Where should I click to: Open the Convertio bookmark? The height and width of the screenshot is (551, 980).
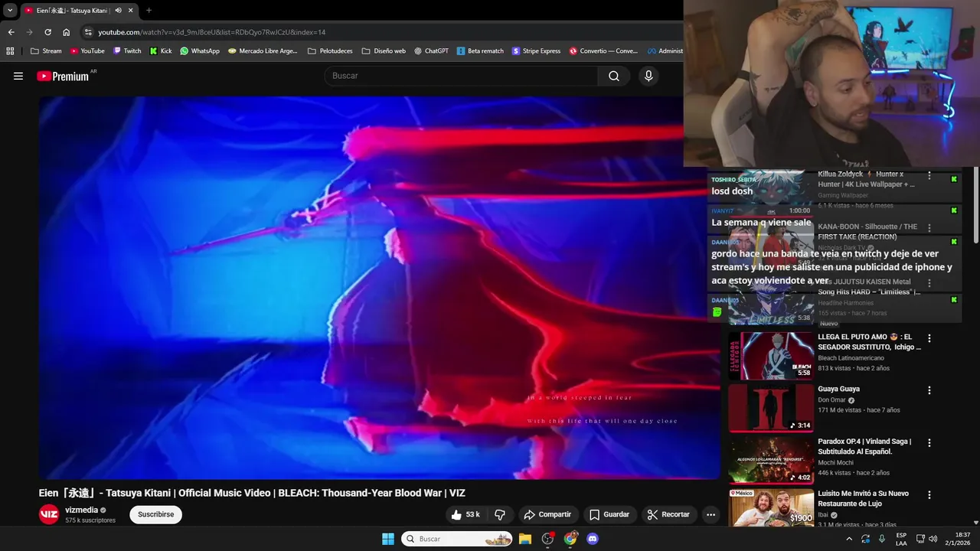point(603,51)
